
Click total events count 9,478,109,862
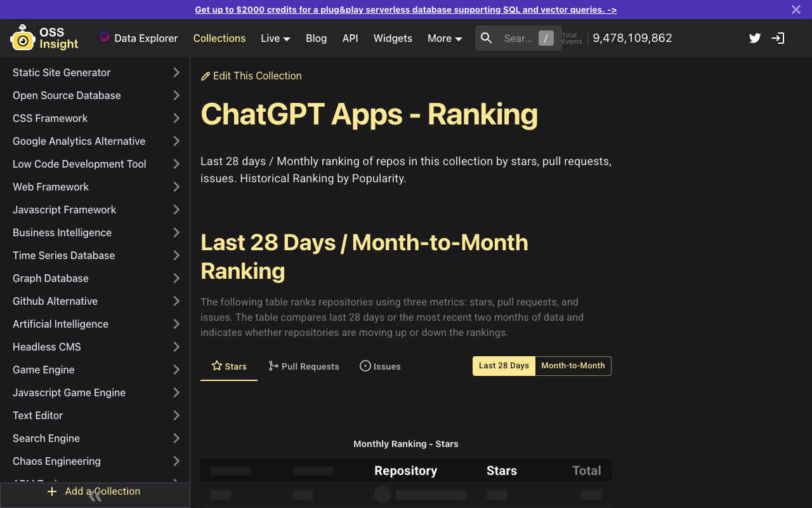[632, 38]
